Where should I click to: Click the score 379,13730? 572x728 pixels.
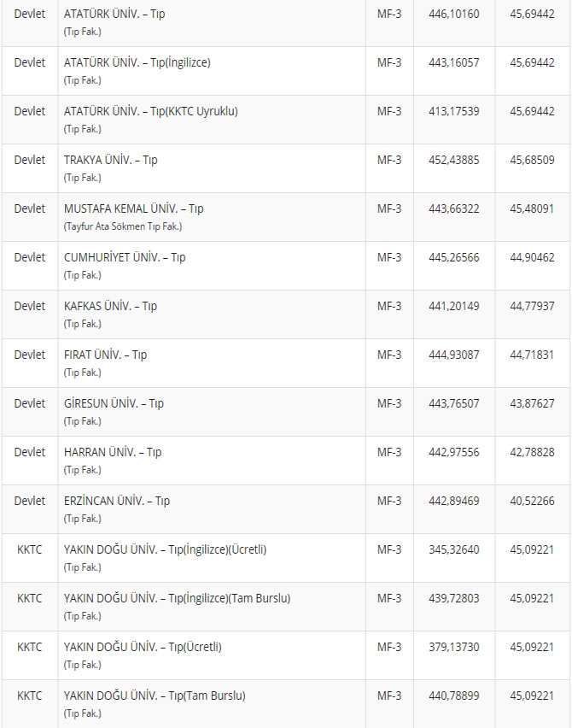click(454, 647)
